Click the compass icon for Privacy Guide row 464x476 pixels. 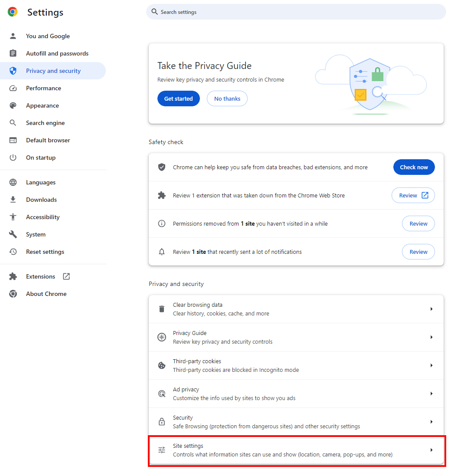[162, 337]
